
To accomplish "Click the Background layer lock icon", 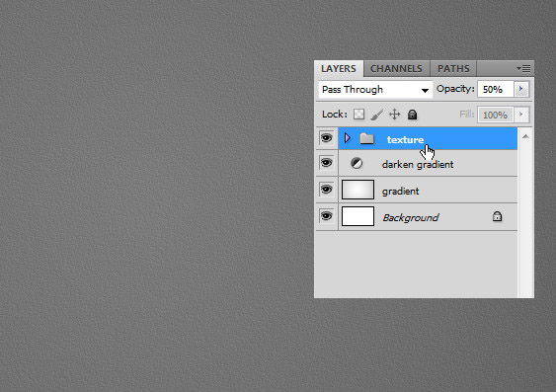I will (x=497, y=216).
